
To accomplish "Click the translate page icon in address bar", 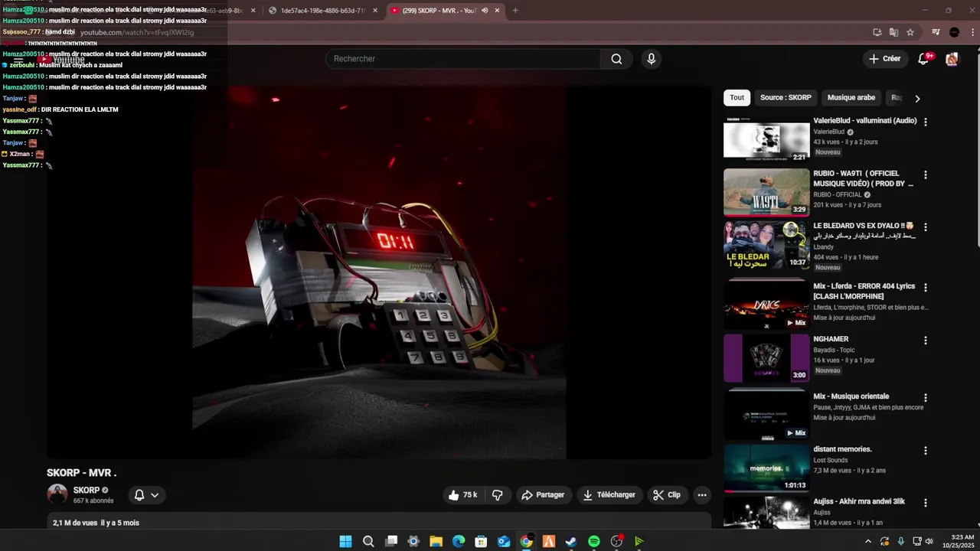I will pos(893,32).
